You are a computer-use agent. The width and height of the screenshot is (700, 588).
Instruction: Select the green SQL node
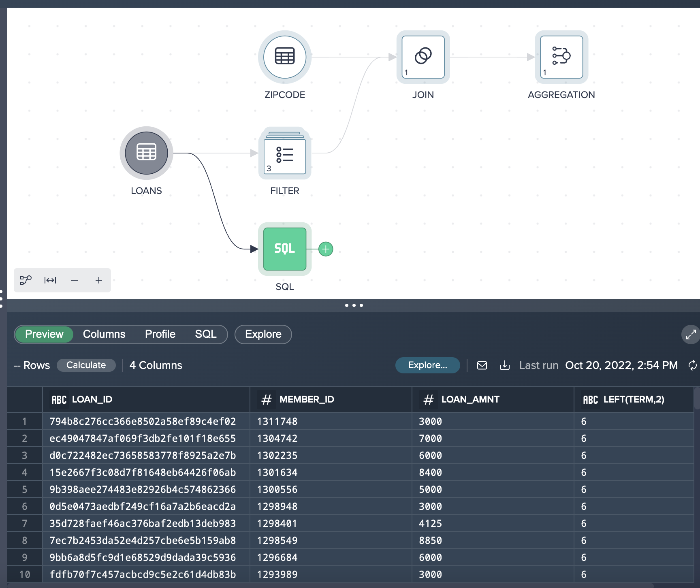tap(284, 249)
